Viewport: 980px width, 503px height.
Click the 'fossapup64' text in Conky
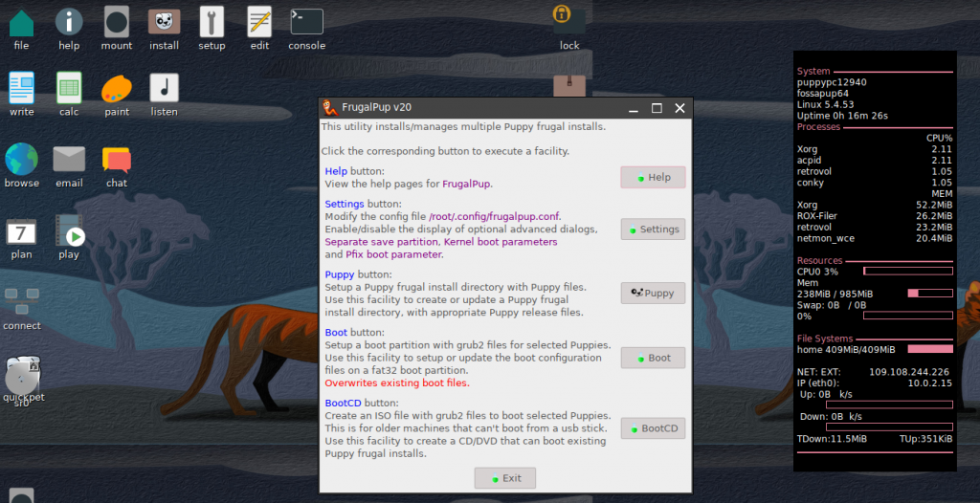point(822,94)
